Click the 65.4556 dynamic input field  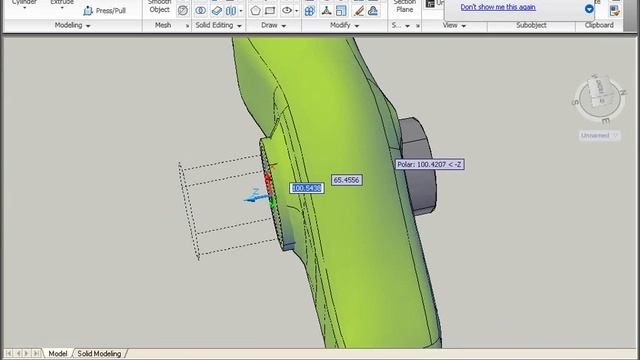click(x=347, y=180)
